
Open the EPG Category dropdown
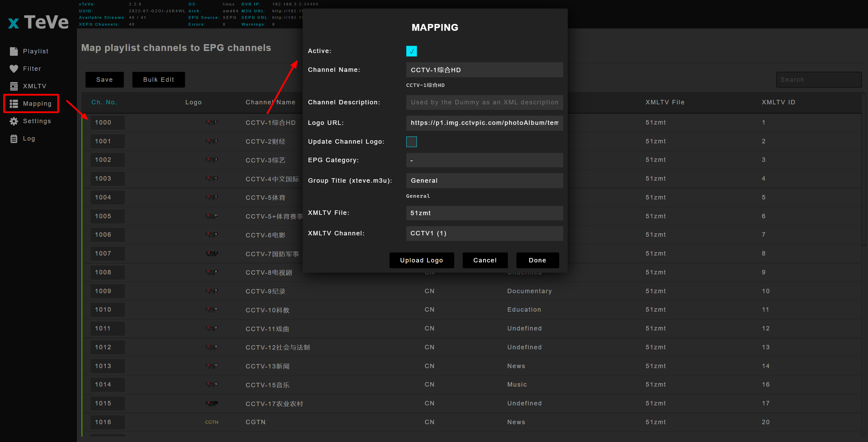pyautogui.click(x=484, y=160)
